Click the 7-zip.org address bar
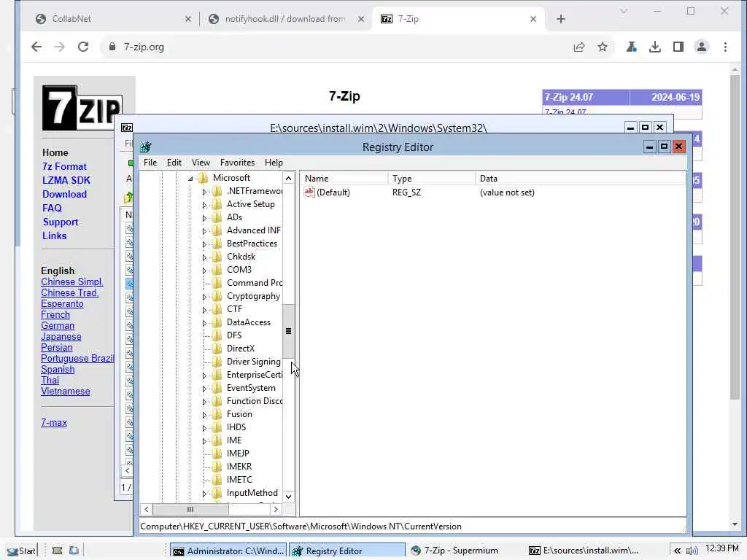 [x=333, y=47]
